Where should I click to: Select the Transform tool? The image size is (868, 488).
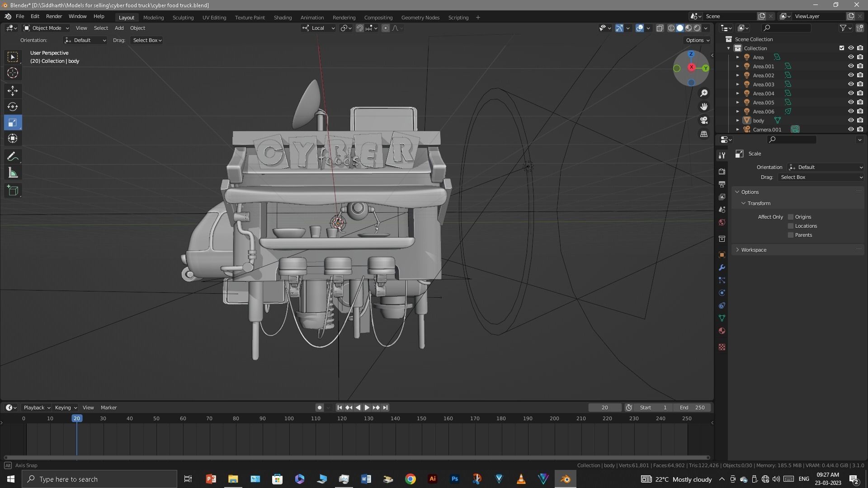click(13, 138)
